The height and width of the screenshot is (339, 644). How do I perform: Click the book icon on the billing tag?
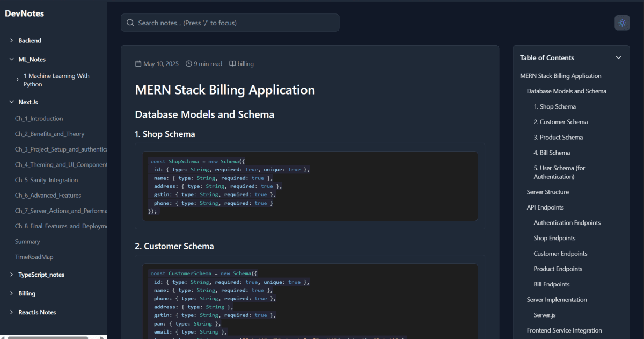(232, 63)
